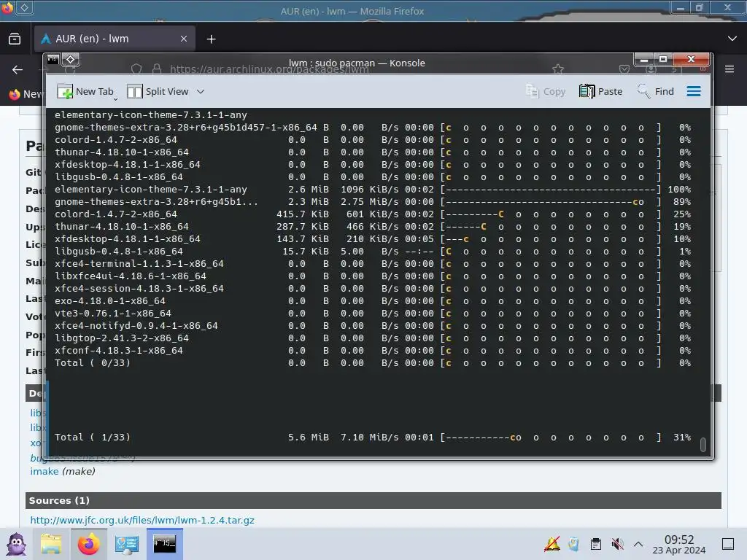Screen dimensions: 747x560
Task: Expand the Split View dropdown chevron
Action: pyautogui.click(x=201, y=91)
